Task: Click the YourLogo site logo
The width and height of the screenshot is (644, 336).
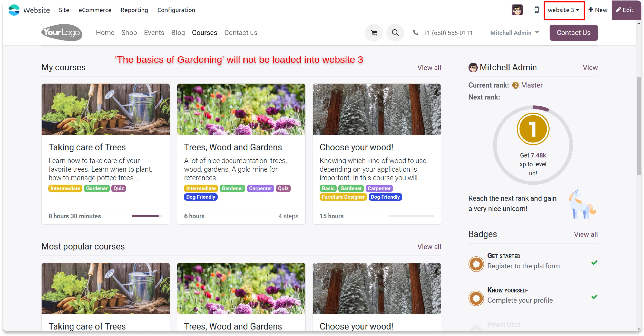Action: 62,33
